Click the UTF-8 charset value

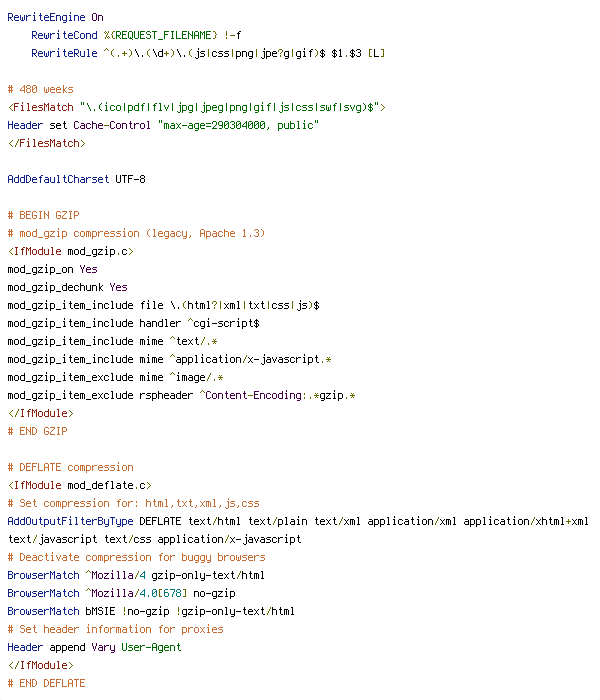pyautogui.click(x=130, y=179)
